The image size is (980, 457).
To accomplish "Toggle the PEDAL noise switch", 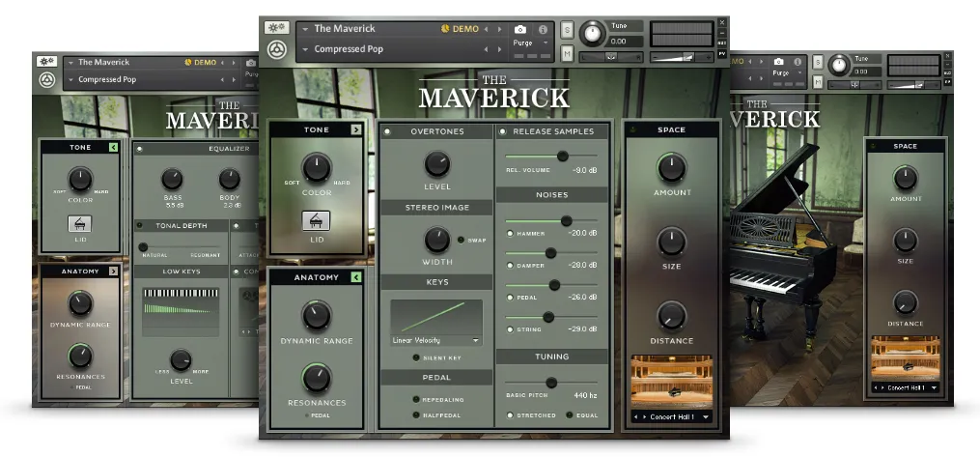I will (510, 298).
